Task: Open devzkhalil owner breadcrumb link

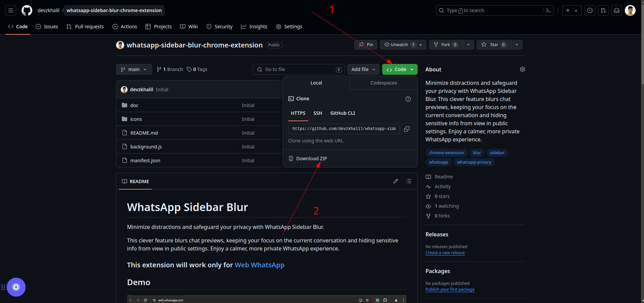Action: pos(48,10)
